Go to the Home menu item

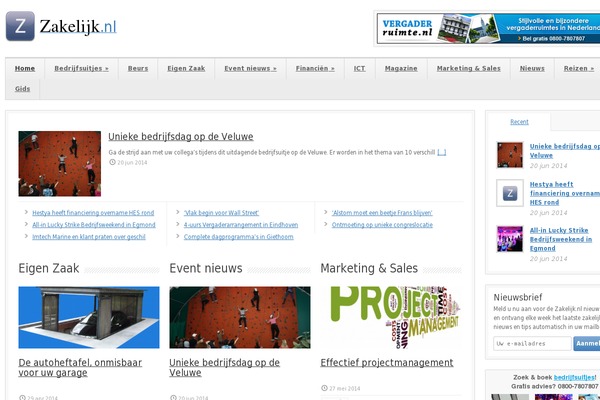pyautogui.click(x=25, y=69)
